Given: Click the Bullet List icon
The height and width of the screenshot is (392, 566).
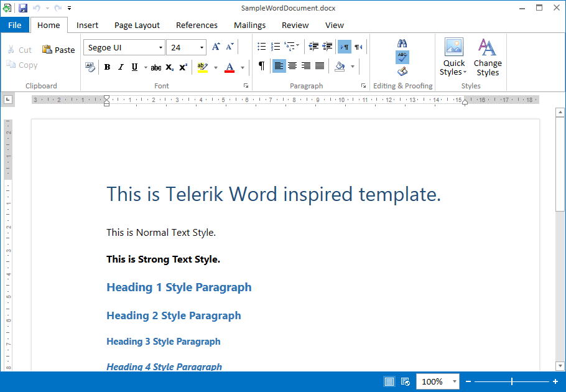Looking at the screenshot, I should tap(262, 46).
